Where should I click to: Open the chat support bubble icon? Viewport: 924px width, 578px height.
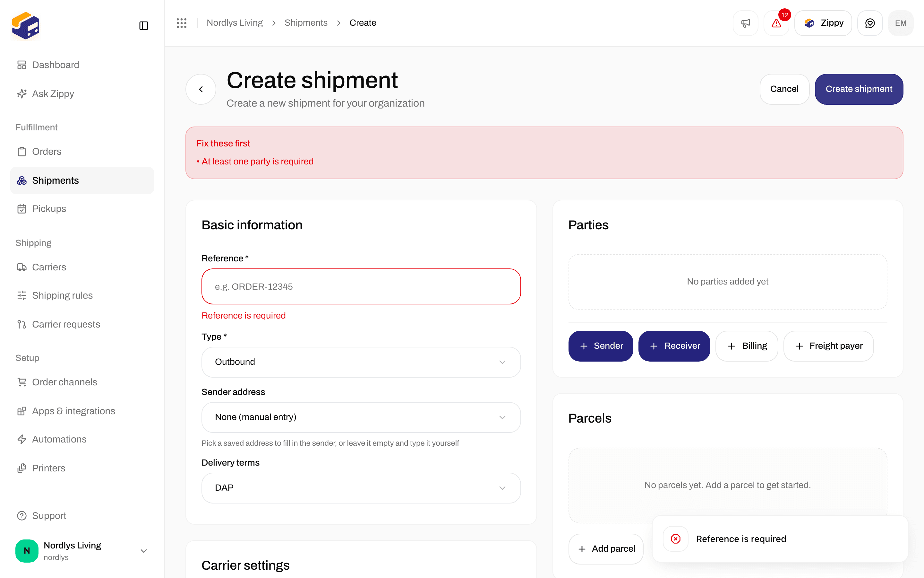tap(870, 23)
